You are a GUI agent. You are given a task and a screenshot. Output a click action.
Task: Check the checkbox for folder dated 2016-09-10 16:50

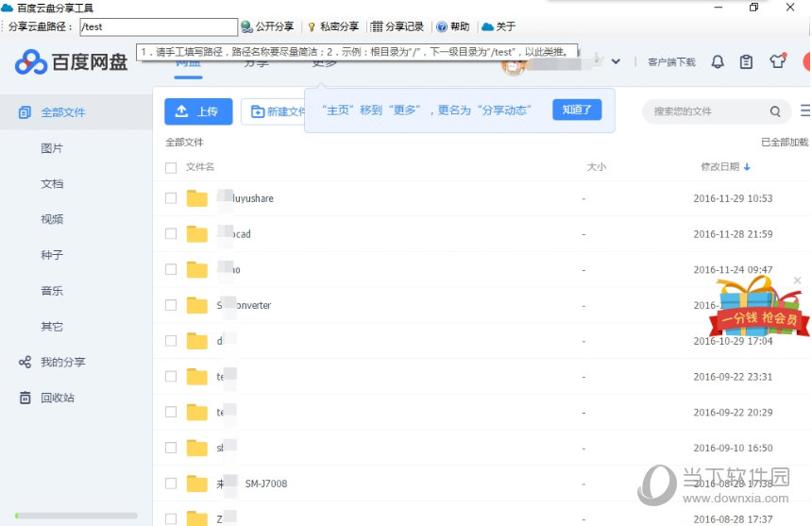coord(171,448)
